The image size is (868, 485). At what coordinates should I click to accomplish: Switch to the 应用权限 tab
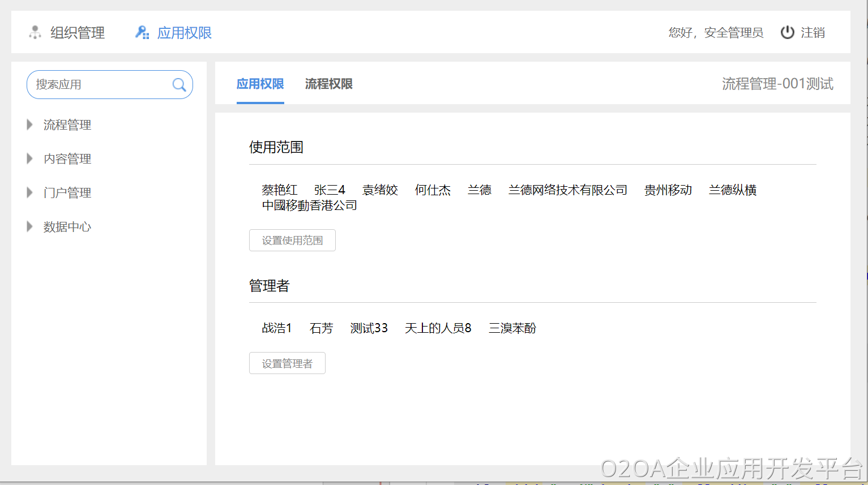click(260, 84)
